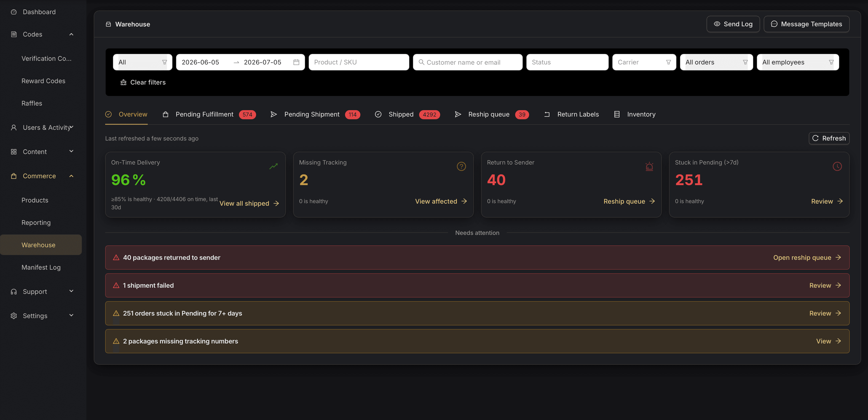Open the All orders dropdown

tap(716, 62)
